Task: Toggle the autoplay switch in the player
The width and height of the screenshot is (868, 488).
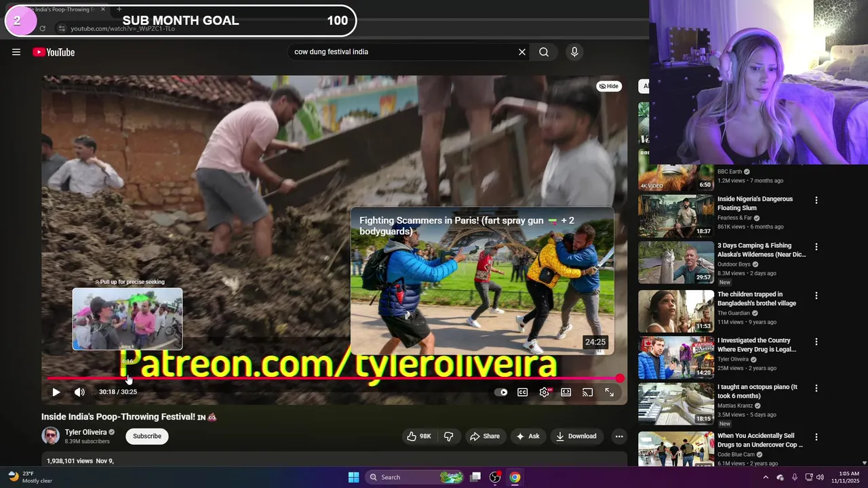Action: tap(501, 392)
